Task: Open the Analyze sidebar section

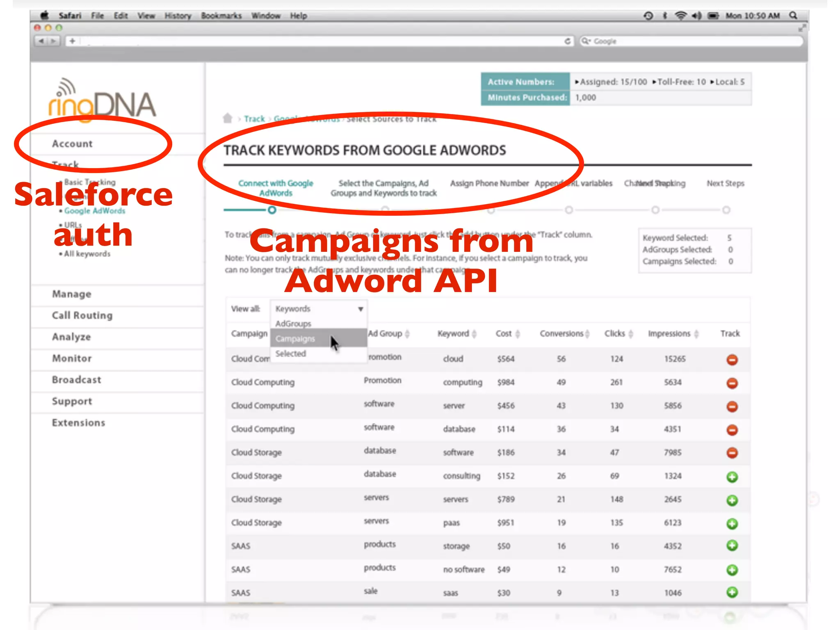Action: [71, 337]
